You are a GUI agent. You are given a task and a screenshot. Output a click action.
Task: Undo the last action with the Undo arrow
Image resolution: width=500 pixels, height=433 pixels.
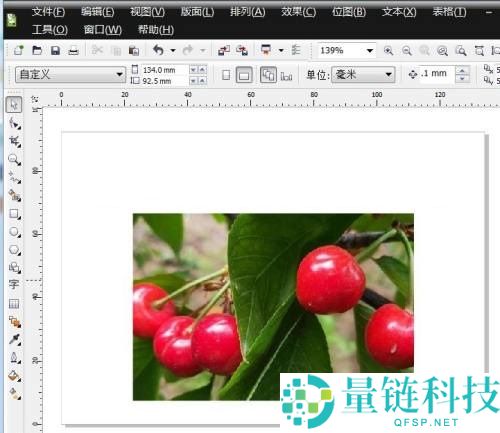[158, 50]
